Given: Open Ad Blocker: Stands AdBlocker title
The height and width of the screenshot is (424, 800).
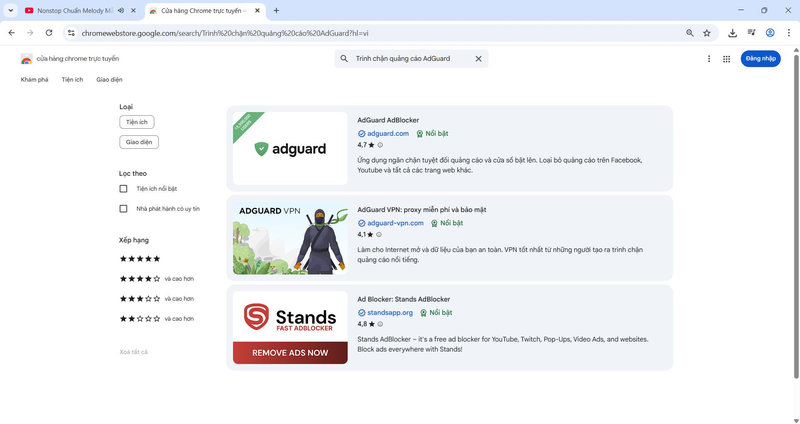Looking at the screenshot, I should tap(404, 300).
